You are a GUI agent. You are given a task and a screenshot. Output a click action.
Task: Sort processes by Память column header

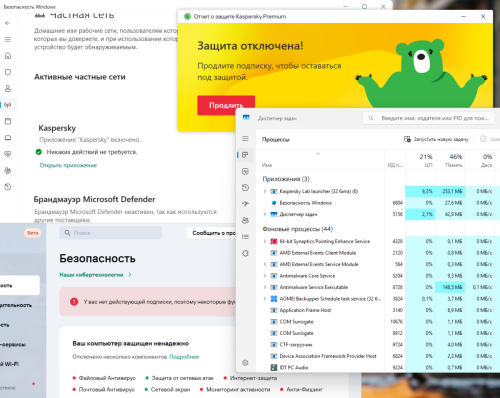tap(454, 160)
